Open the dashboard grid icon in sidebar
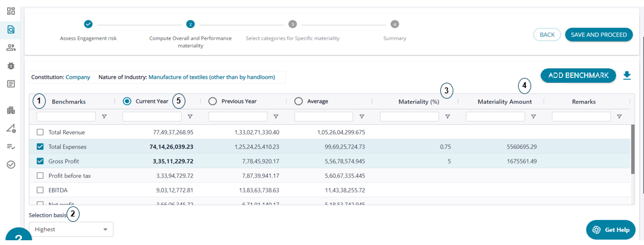Screen dimensions: 644x245 (x=11, y=11)
